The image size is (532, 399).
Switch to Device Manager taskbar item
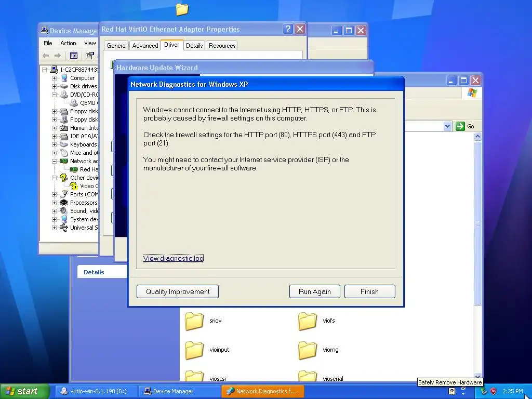tap(179, 391)
